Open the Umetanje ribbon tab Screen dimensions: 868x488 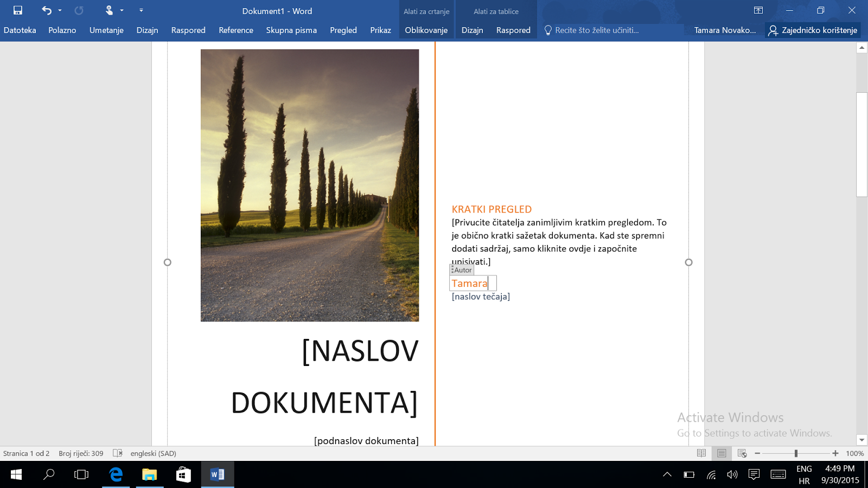(106, 30)
